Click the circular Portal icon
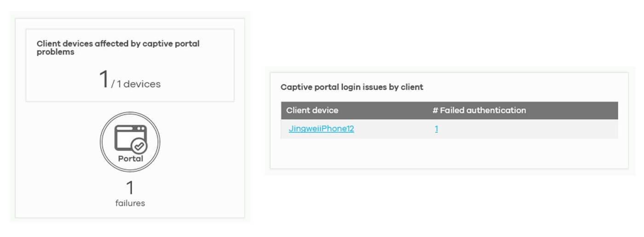 pyautogui.click(x=130, y=142)
